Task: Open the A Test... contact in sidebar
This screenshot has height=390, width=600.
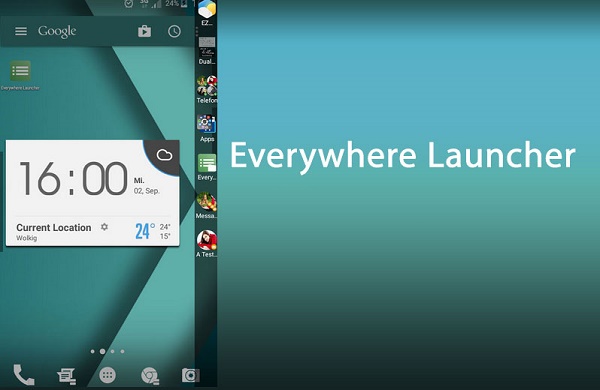Action: (x=207, y=244)
